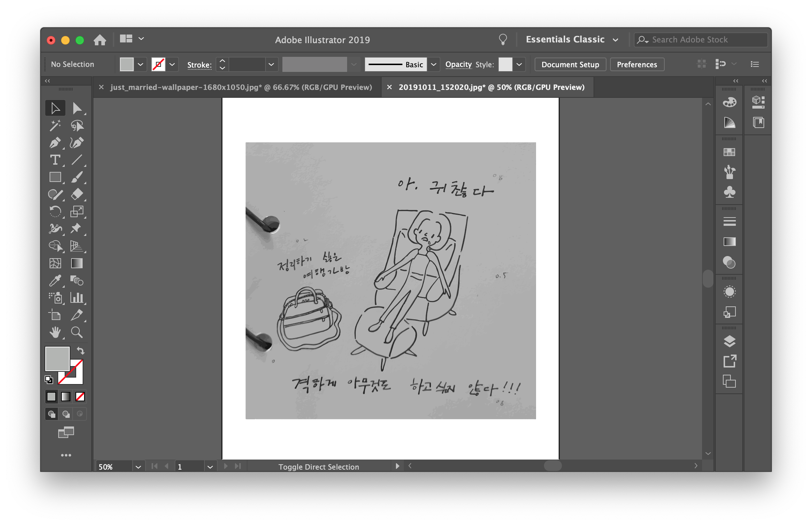Select the Hand tool
Image resolution: width=812 pixels, height=525 pixels.
[x=55, y=332]
